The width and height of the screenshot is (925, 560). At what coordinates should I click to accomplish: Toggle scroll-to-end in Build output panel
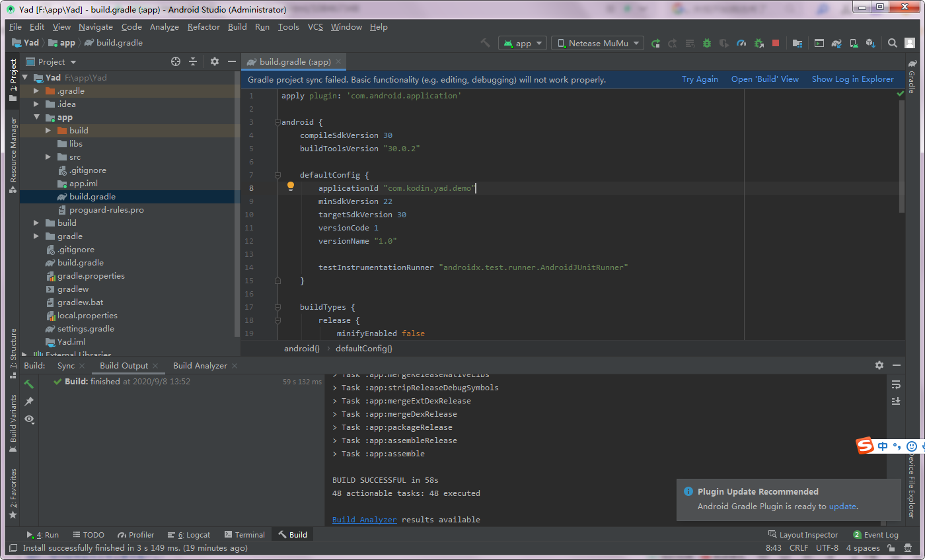(896, 400)
